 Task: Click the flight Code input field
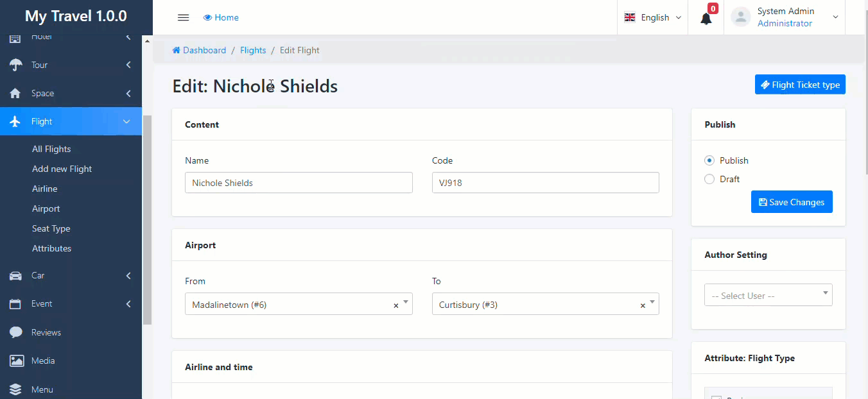545,183
